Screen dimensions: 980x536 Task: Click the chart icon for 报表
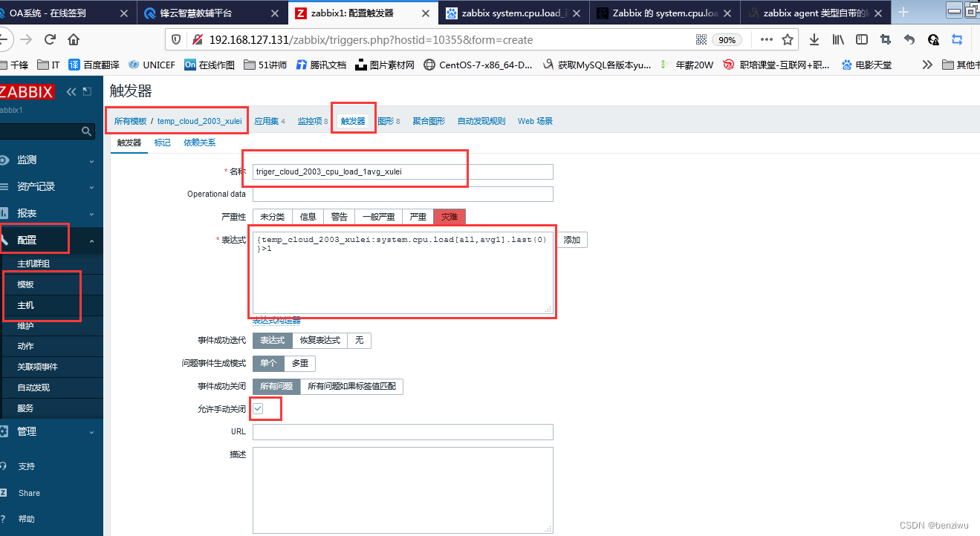click(x=4, y=213)
